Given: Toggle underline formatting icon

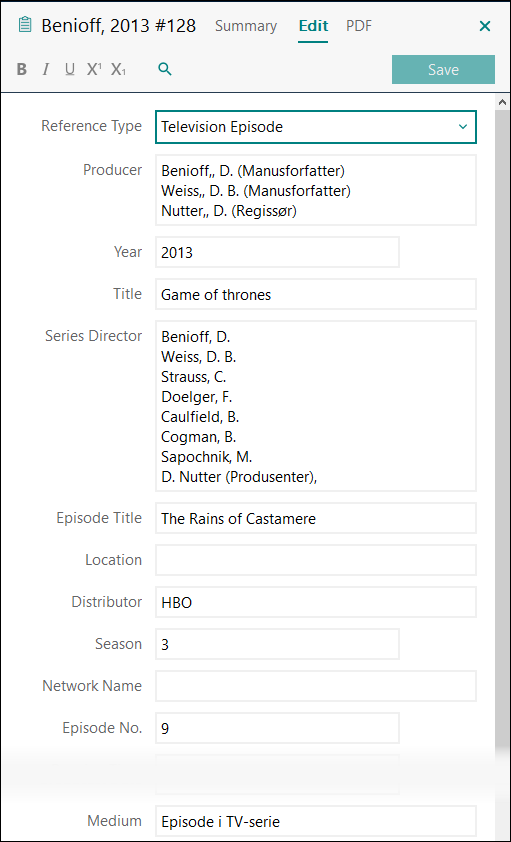Looking at the screenshot, I should [70, 69].
